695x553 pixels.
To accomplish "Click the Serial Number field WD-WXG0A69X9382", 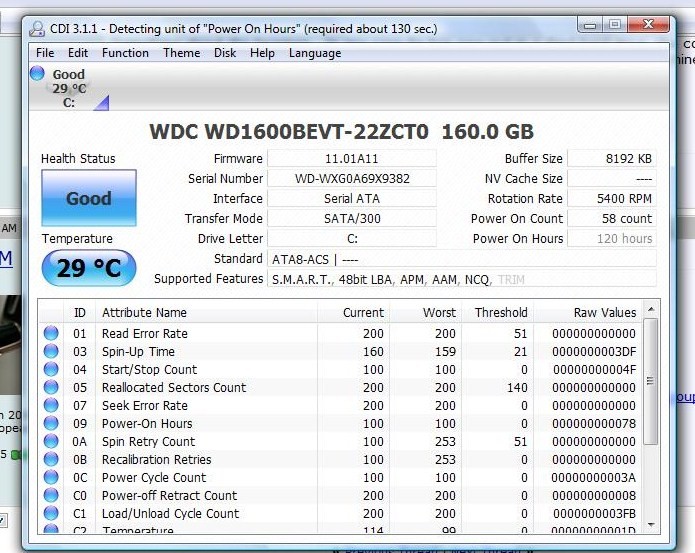I will (x=351, y=179).
